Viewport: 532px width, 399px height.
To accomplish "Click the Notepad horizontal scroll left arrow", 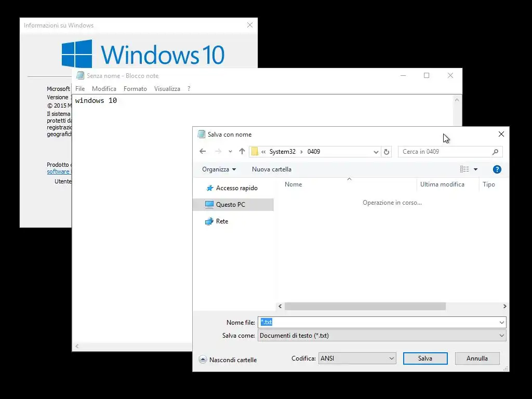I will pos(77,346).
